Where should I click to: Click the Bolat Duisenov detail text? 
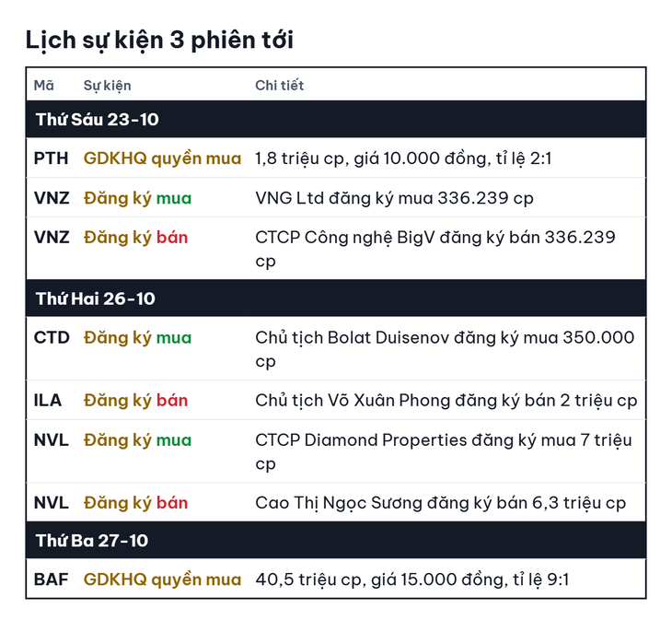pyautogui.click(x=445, y=349)
